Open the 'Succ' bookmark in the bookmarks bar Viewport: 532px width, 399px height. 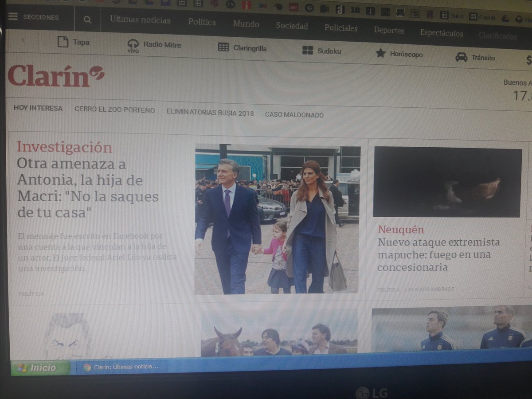pyautogui.click(x=451, y=16)
